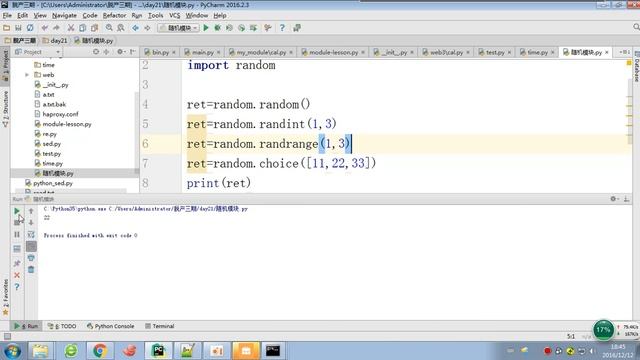Open the Refactor menu
Screen dimensions: 640x360
pyautogui.click(x=114, y=16)
